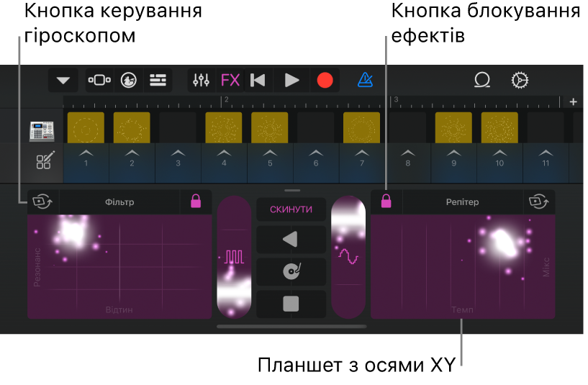Tap the yellow loop cell in column 9
The width and height of the screenshot is (588, 385).
[x=453, y=127]
